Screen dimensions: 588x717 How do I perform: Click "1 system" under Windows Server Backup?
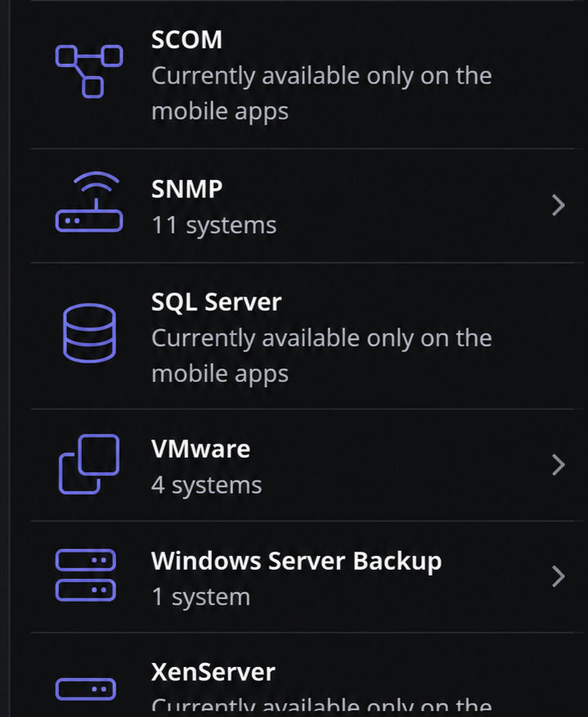point(200,597)
